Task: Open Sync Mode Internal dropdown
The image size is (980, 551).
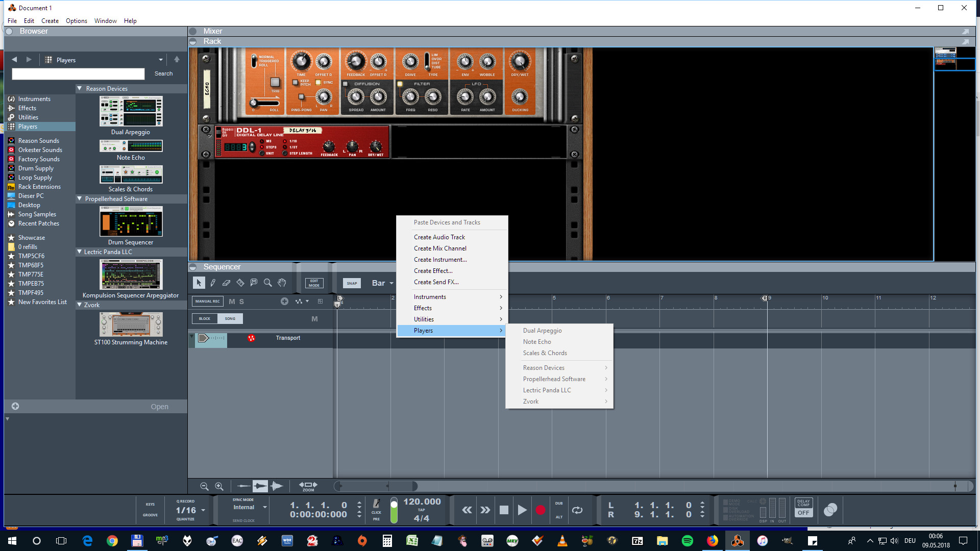Action: tap(250, 507)
